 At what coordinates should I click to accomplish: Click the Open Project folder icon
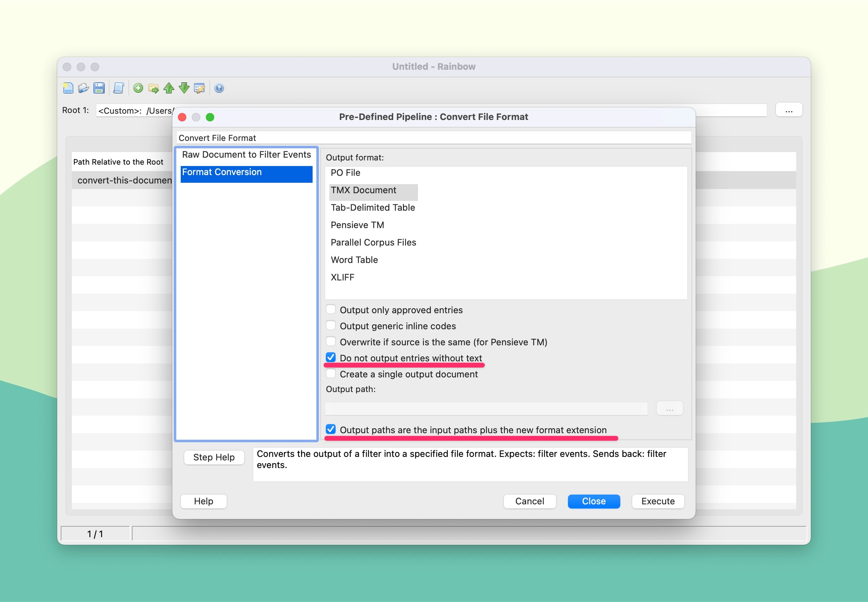[x=83, y=88]
